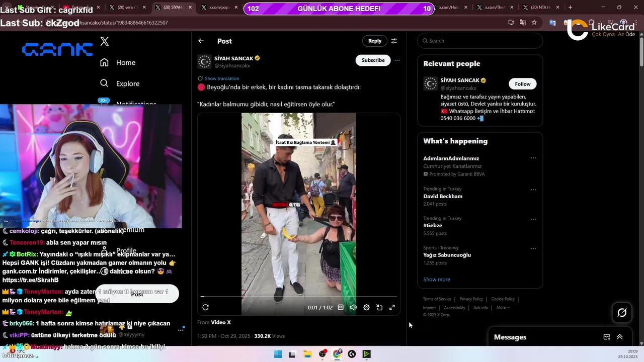Go back with the Post arrow
644x362 pixels.
201,41
